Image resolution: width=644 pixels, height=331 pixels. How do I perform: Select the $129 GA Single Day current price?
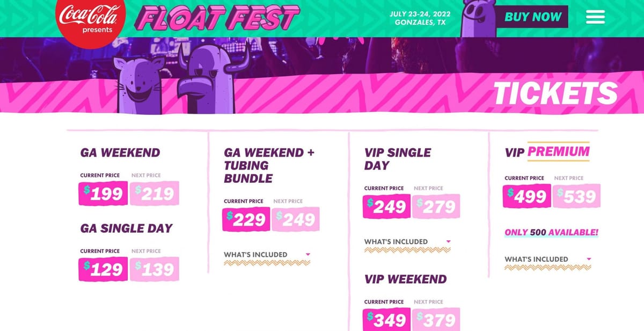(103, 269)
